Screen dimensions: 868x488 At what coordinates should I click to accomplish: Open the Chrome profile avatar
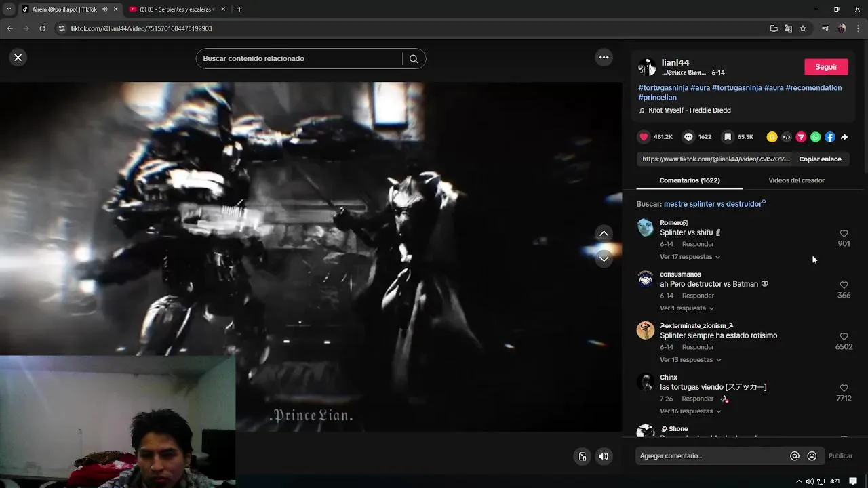point(842,28)
